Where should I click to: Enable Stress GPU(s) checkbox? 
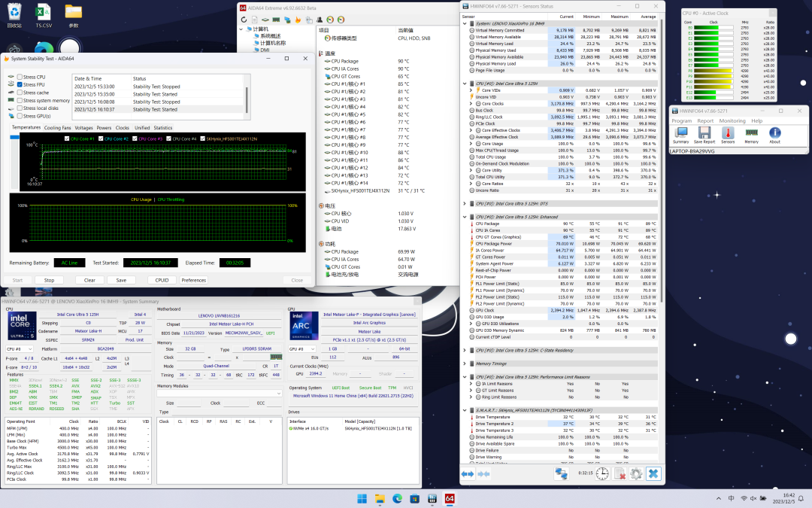tap(20, 116)
